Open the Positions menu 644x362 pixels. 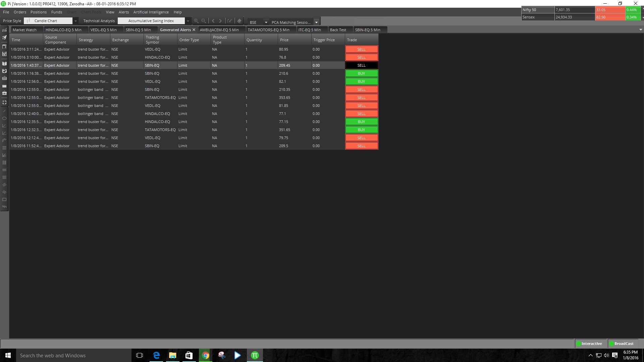[x=39, y=12]
